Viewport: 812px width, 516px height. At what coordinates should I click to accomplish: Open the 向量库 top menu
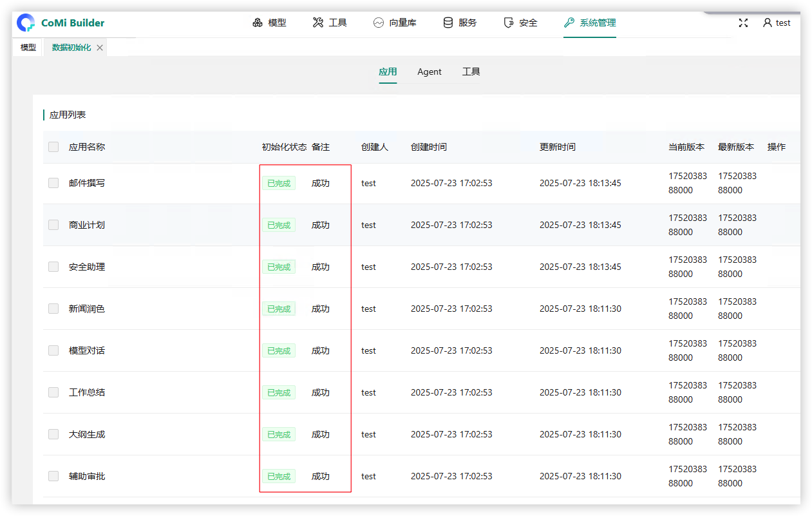[395, 23]
